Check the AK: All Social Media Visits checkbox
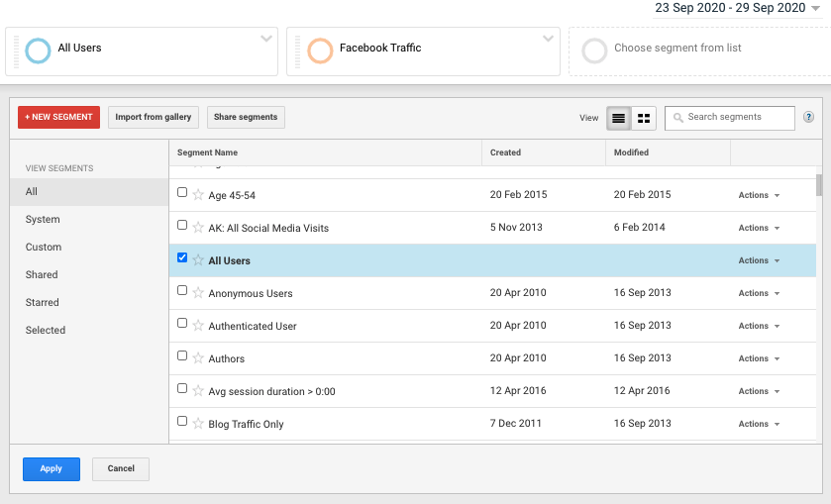 click(x=182, y=226)
